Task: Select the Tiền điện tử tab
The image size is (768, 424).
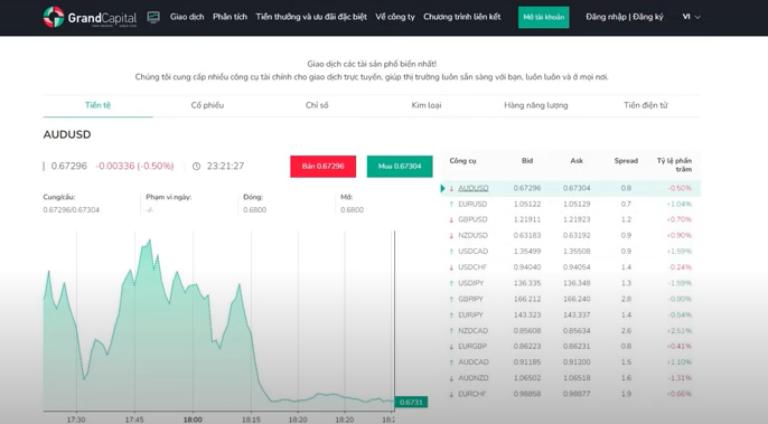Action: click(645, 105)
